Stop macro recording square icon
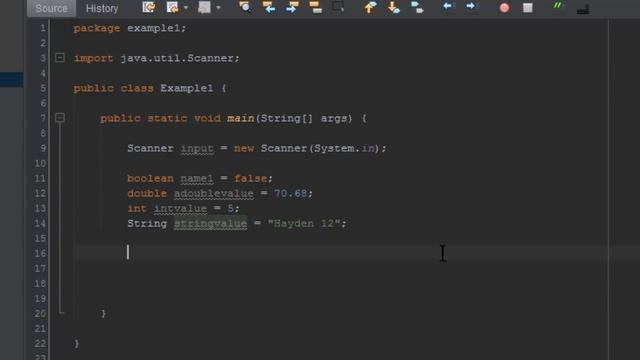 pos(528,8)
